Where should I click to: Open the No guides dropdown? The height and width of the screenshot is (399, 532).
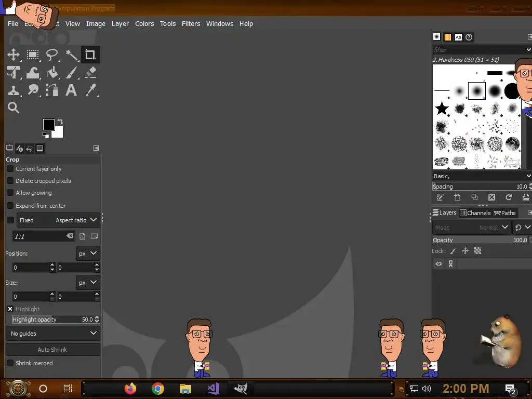point(54,334)
